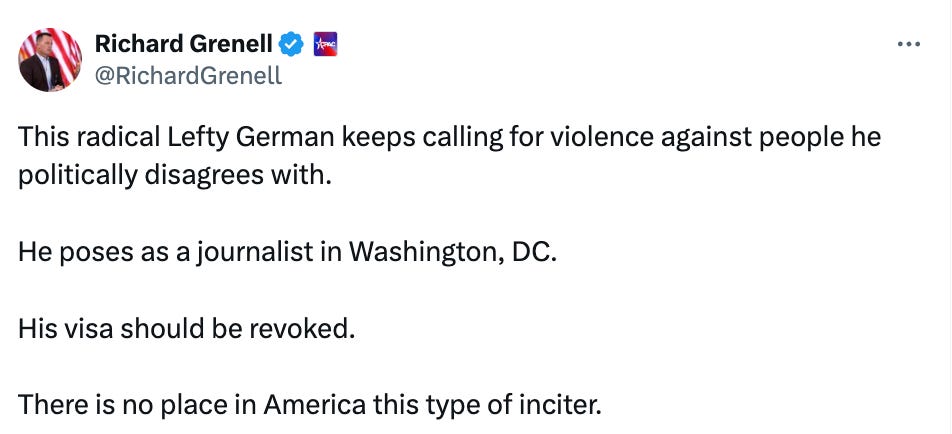The width and height of the screenshot is (952, 434).
Task: Click the "His visa should be revoked." line
Action: click(x=186, y=327)
